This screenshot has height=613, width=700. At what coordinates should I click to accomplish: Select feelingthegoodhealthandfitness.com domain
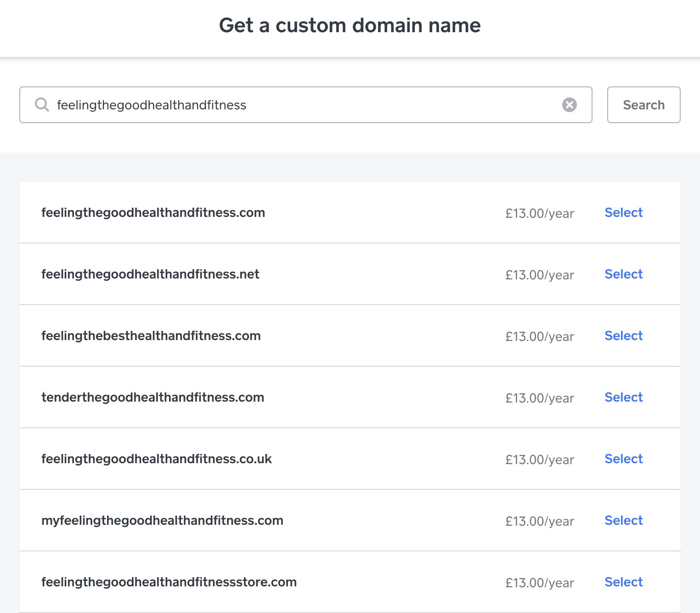pyautogui.click(x=623, y=212)
